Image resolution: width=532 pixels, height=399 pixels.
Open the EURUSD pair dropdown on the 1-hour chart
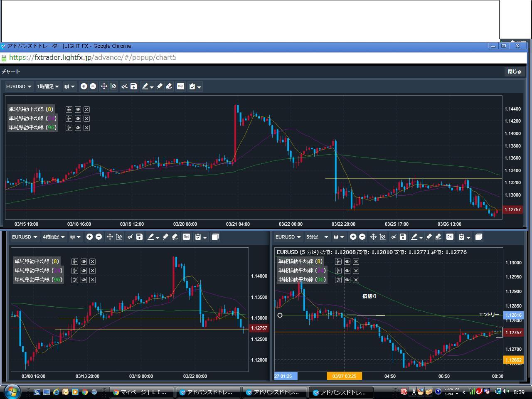(x=19, y=86)
